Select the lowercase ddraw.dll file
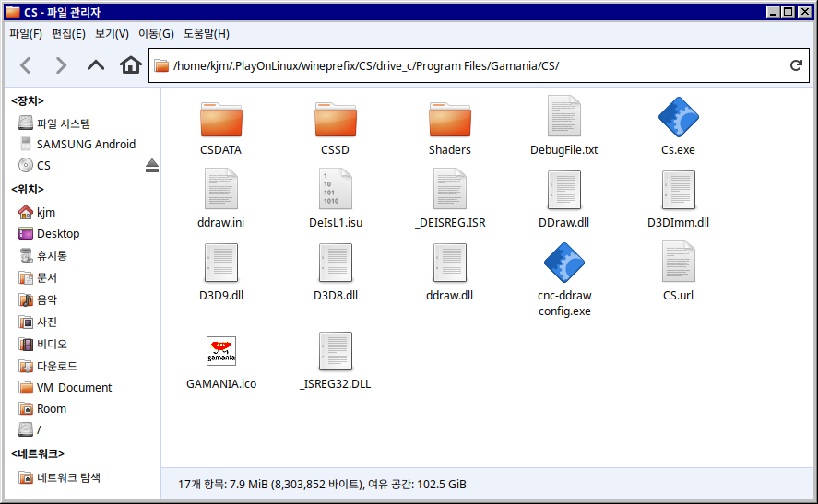This screenshot has width=818, height=504. (450, 273)
